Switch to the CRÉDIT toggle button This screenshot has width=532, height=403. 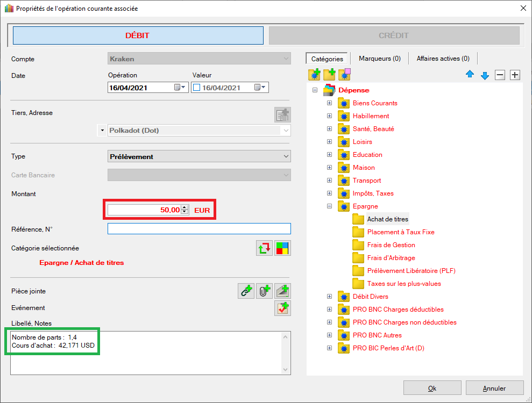coord(394,35)
